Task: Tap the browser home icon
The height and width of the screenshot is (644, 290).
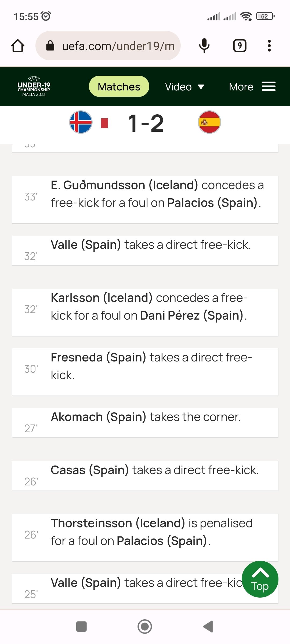Action: pos(18,46)
